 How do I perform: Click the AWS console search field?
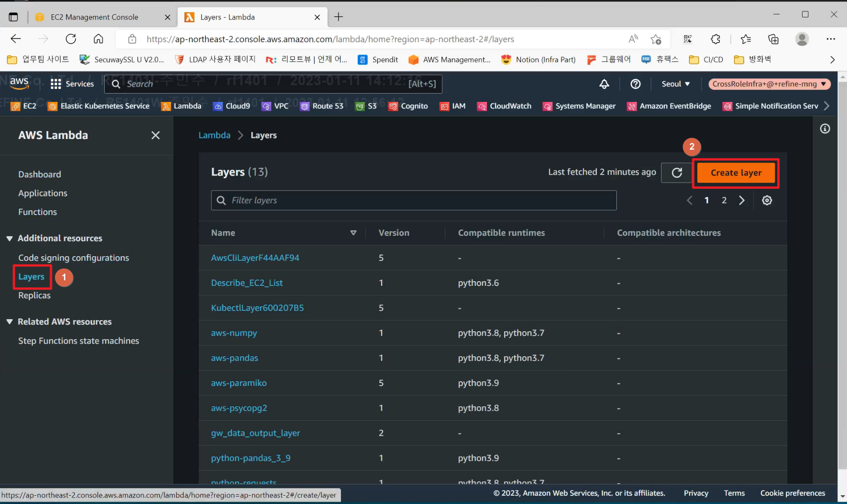click(273, 84)
